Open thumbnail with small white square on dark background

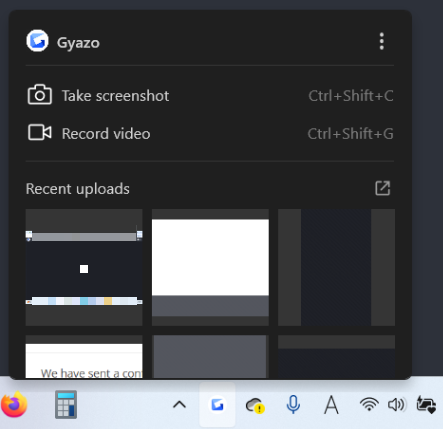pyautogui.click(x=84, y=267)
